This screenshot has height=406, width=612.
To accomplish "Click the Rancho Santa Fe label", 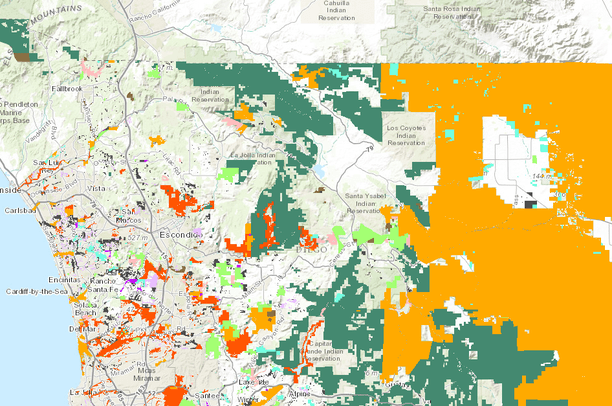I will (x=103, y=285).
